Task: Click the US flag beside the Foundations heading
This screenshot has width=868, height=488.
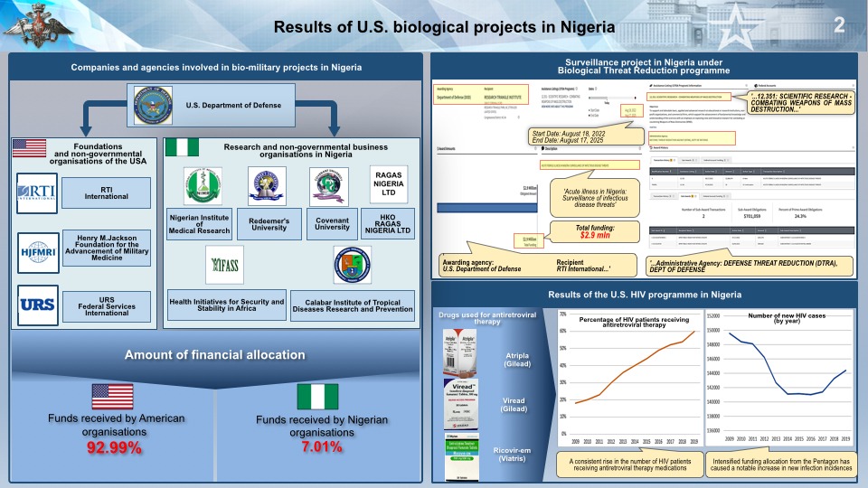Action: 29,149
